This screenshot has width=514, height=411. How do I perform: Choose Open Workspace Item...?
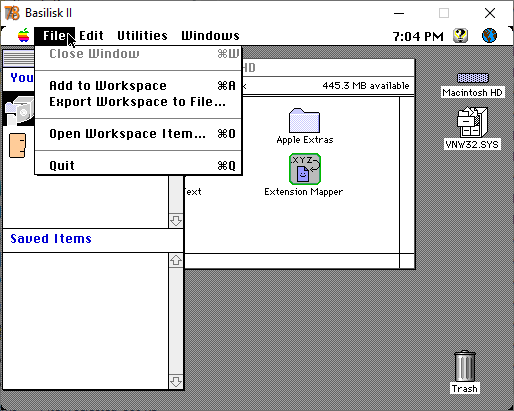point(138,134)
